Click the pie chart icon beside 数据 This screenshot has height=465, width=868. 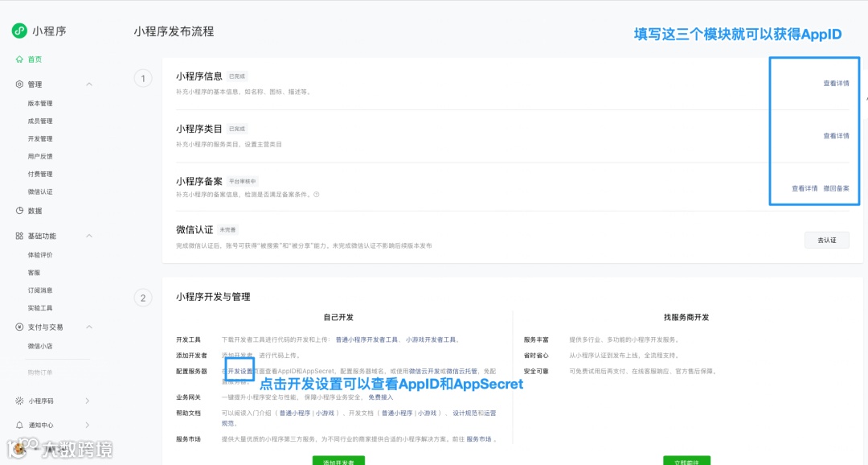click(x=19, y=211)
